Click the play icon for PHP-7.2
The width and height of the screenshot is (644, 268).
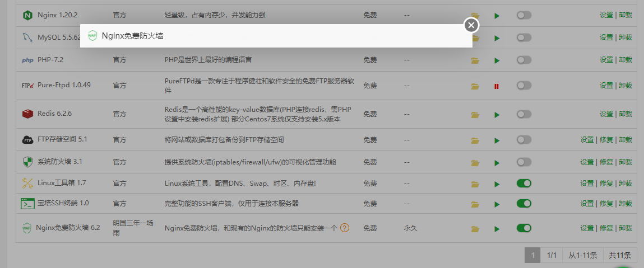coord(497,60)
